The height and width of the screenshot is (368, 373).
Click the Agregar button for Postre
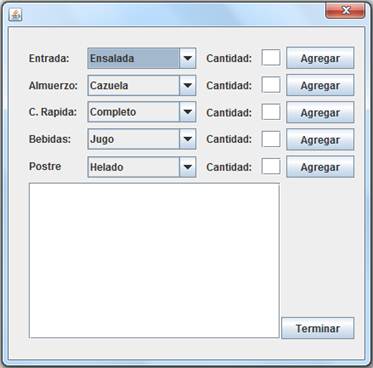320,167
